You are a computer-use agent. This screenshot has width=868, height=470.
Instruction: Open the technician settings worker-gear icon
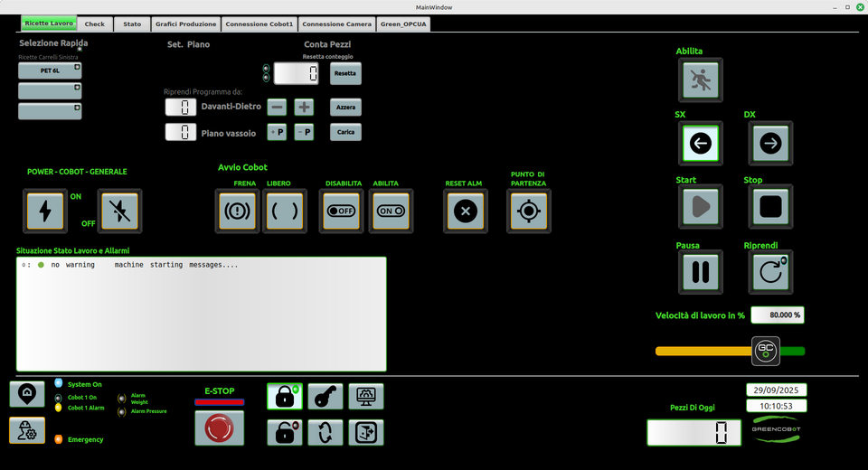tap(27, 431)
